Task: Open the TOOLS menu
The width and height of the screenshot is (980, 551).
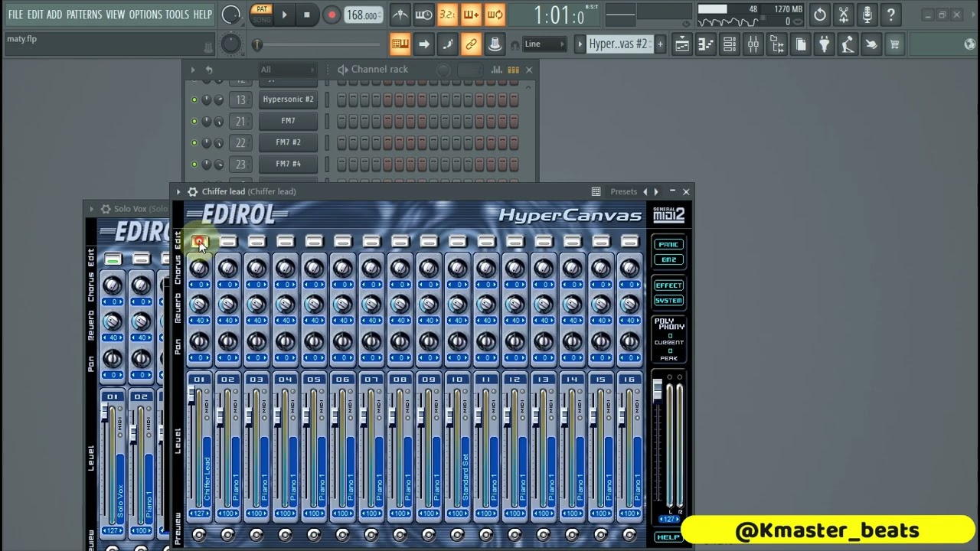Action: (178, 15)
